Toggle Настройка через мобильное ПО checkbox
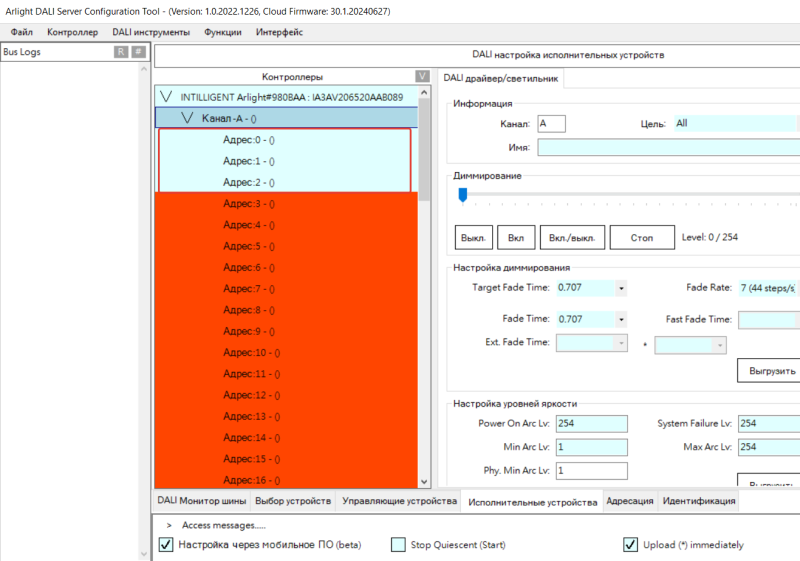This screenshot has width=800, height=561. pos(166,545)
